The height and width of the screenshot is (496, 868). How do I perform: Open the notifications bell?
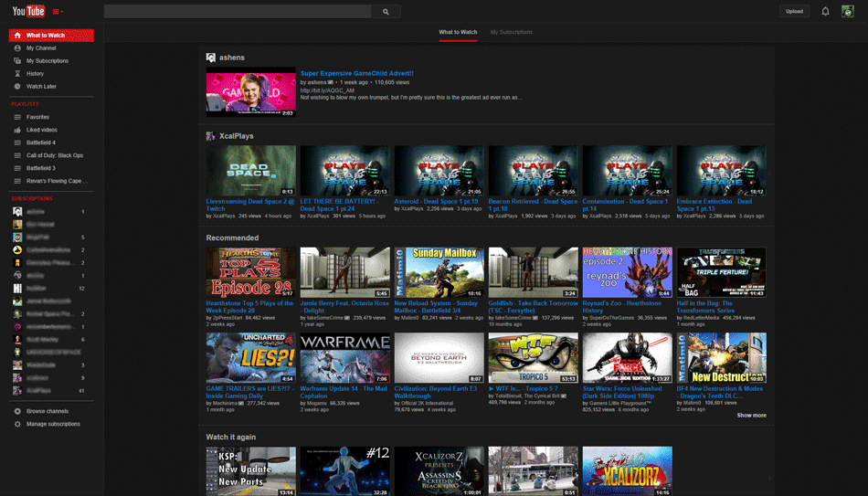click(x=825, y=11)
